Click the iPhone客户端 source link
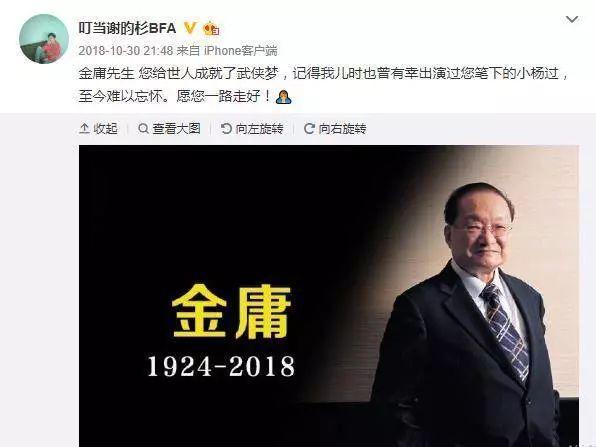596x447 pixels. tap(241, 51)
